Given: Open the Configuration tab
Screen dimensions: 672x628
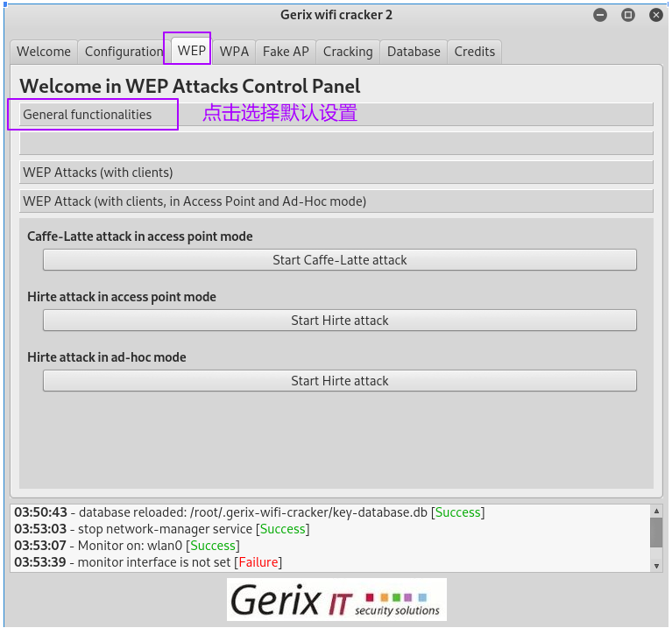Looking at the screenshot, I should point(124,52).
